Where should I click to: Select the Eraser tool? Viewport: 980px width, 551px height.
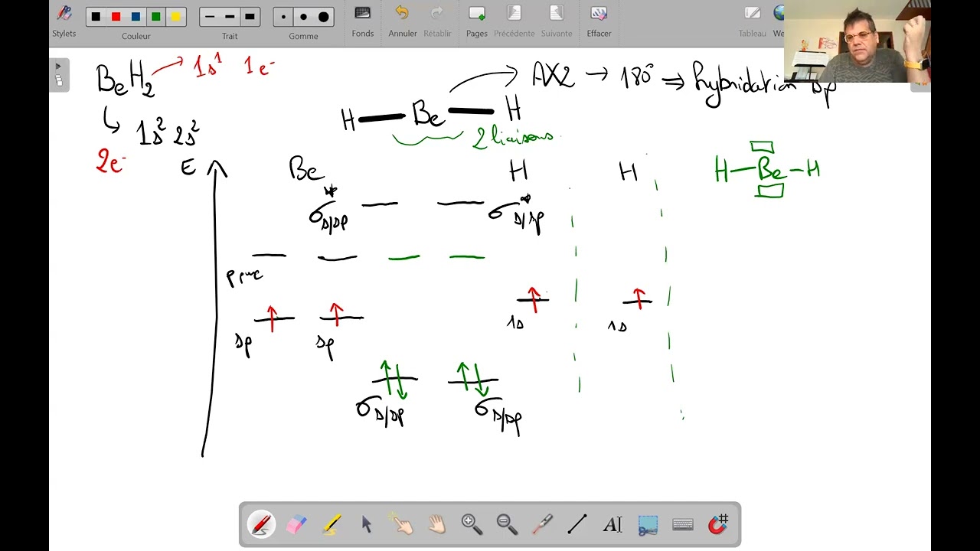[296, 524]
